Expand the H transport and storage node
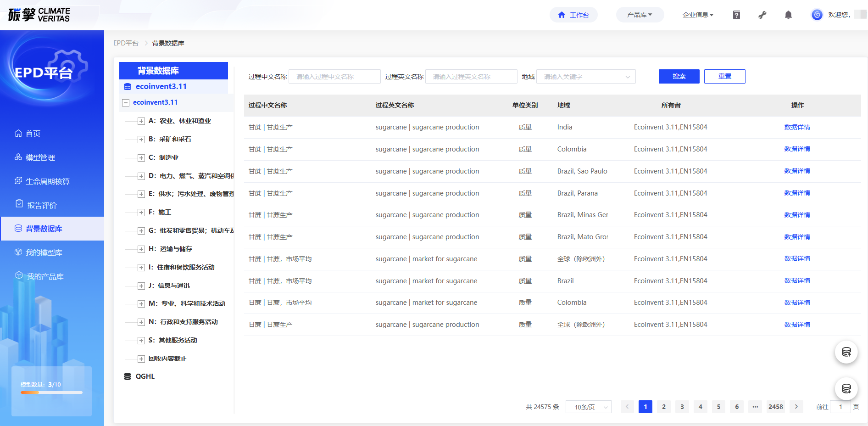868x426 pixels. pyautogui.click(x=141, y=249)
